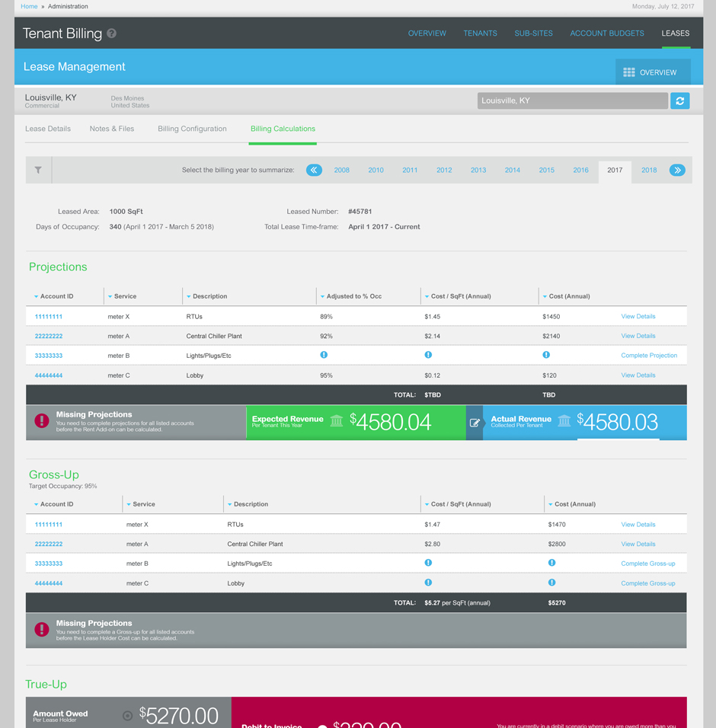Open the filter funnel icon
Viewport: 716px width, 728px height.
[x=38, y=170]
